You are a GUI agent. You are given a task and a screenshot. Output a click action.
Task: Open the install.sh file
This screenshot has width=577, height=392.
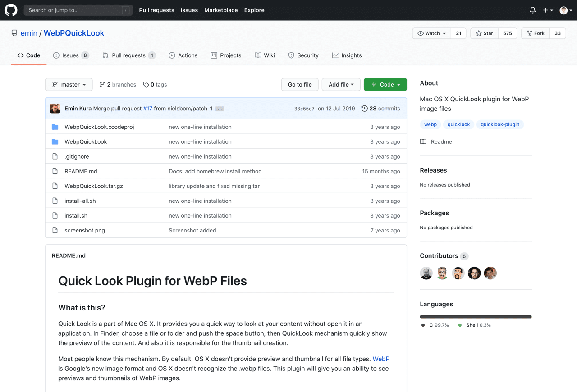(x=76, y=216)
